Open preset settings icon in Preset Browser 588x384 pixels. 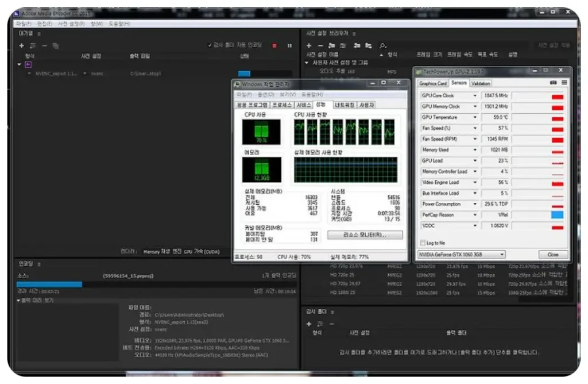coord(343,45)
